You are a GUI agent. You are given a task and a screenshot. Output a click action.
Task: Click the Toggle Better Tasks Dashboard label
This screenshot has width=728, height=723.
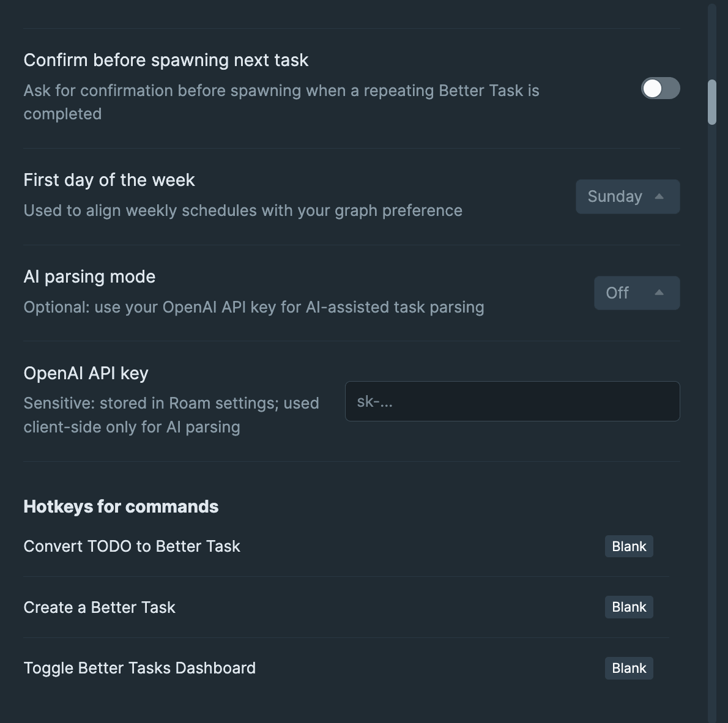[x=139, y=668]
